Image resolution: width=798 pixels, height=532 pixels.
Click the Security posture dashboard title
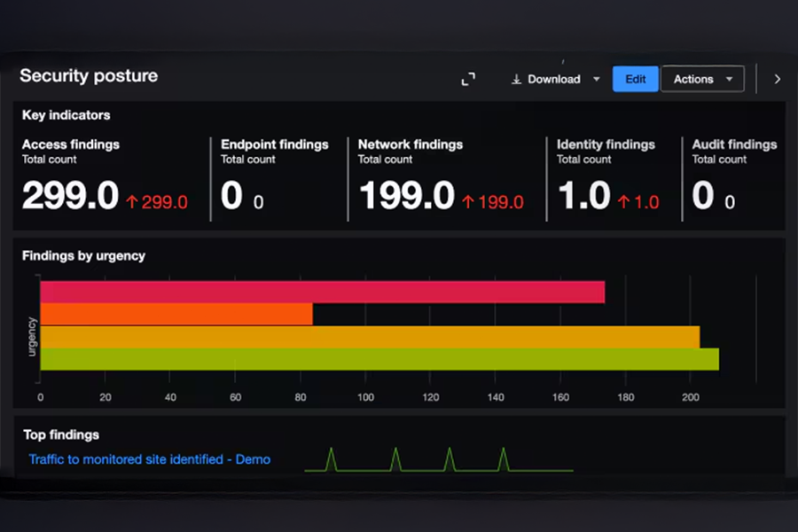[x=89, y=75]
